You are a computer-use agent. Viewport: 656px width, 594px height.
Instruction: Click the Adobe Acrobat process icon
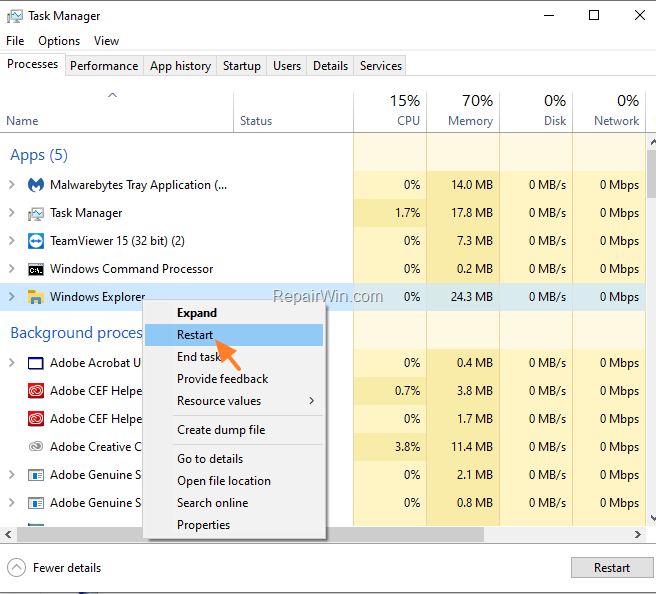(36, 363)
